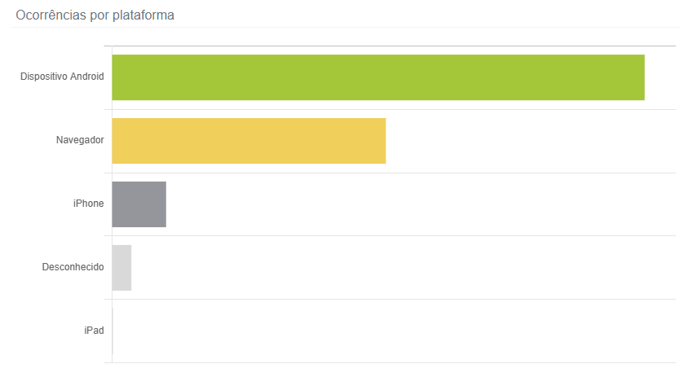688x377 pixels.
Task: Click the thin iPad bar
Action: (x=113, y=331)
